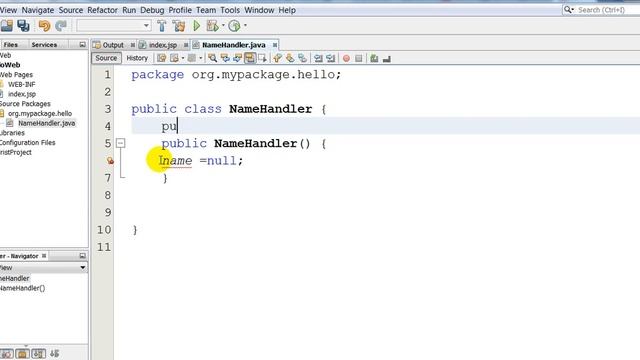Open the Services panel tab
This screenshot has width=640, height=360.
pyautogui.click(x=44, y=44)
